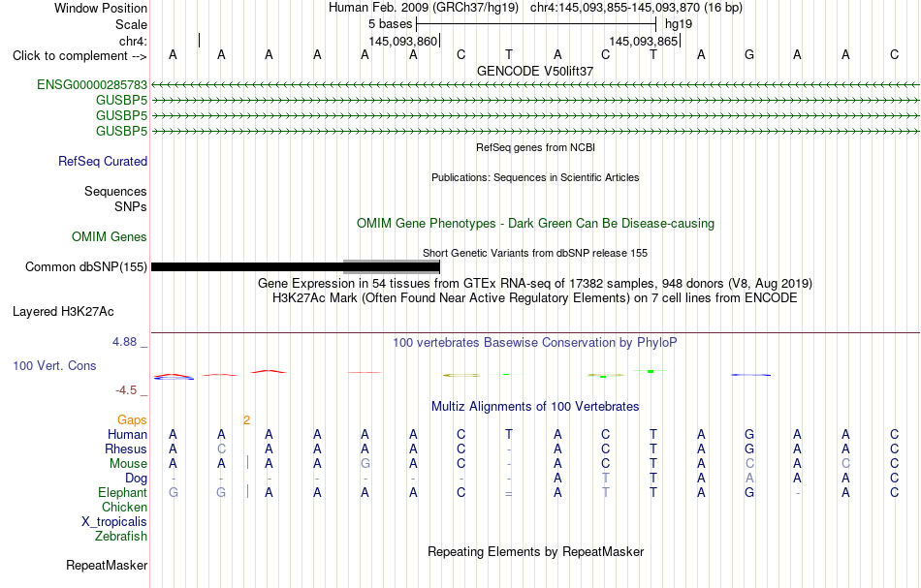The height and width of the screenshot is (588, 921).
Task: Click the gray G in Mouse row
Action: [x=365, y=464]
